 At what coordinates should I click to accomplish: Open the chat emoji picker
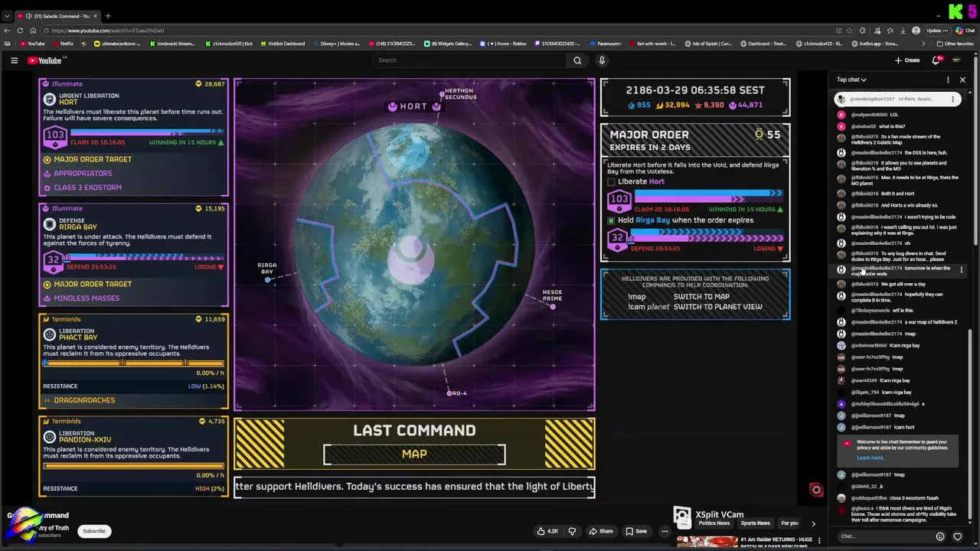(940, 536)
